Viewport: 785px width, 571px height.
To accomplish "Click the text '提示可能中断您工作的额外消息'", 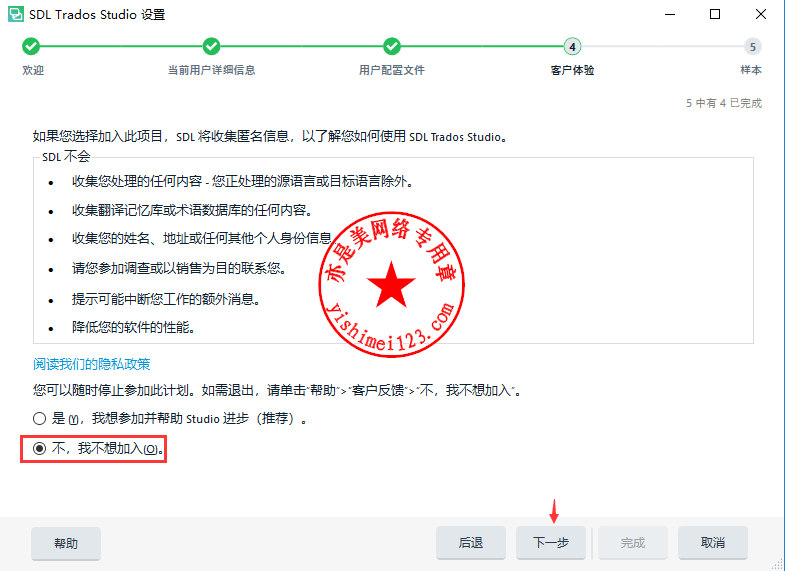I will (x=166, y=299).
